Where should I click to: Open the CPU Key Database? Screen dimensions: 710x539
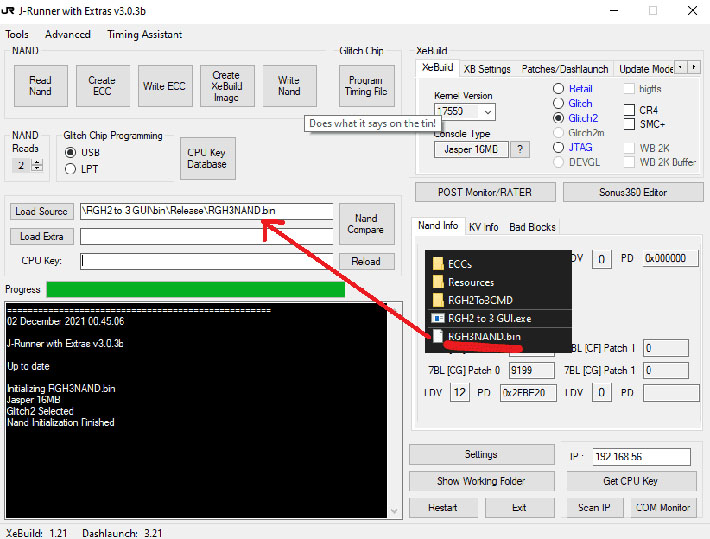[207, 158]
